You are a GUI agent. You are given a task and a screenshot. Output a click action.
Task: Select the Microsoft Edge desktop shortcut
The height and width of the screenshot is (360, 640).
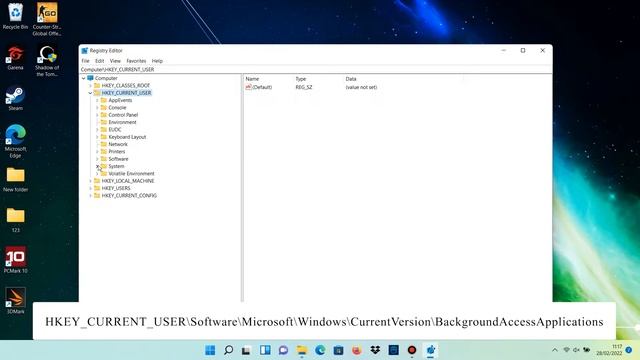tap(16, 141)
